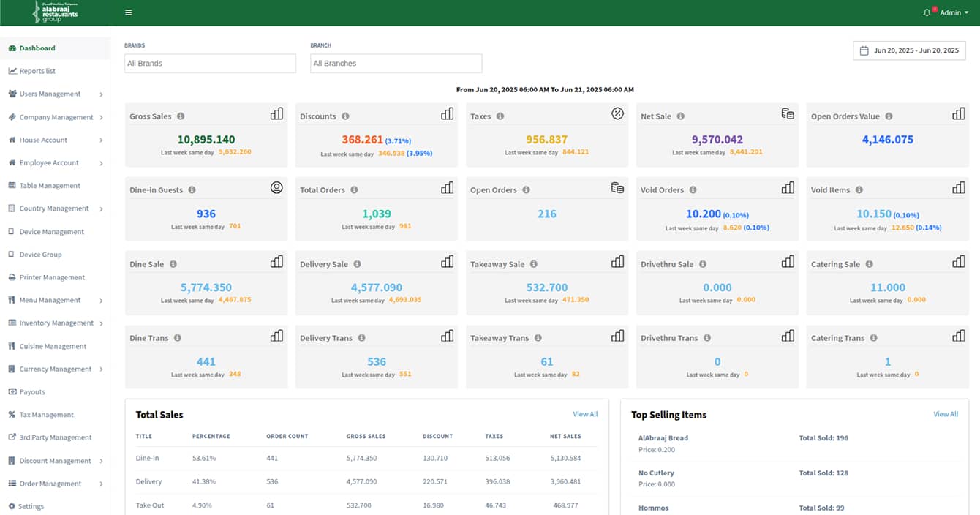Screen dimensions: 980x515
Task: Click the Open Orders coins icon
Action: (617, 187)
